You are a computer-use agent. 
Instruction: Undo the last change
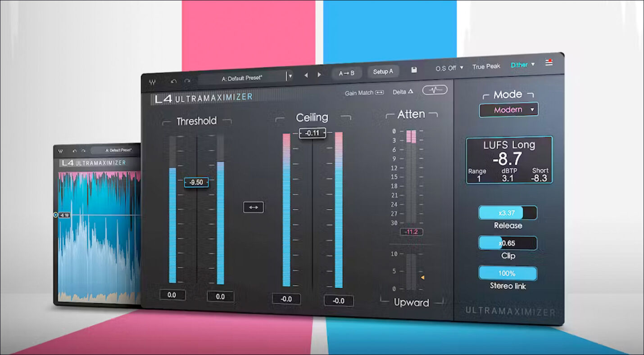[x=174, y=80]
